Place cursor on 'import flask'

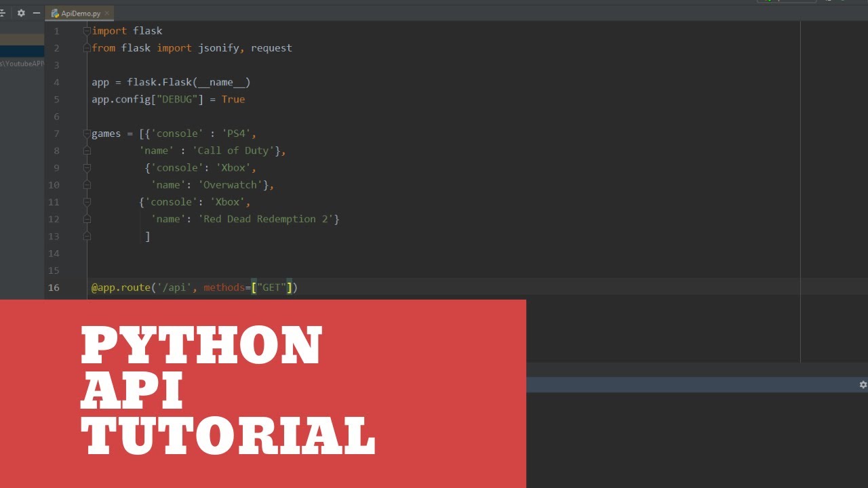coord(127,31)
